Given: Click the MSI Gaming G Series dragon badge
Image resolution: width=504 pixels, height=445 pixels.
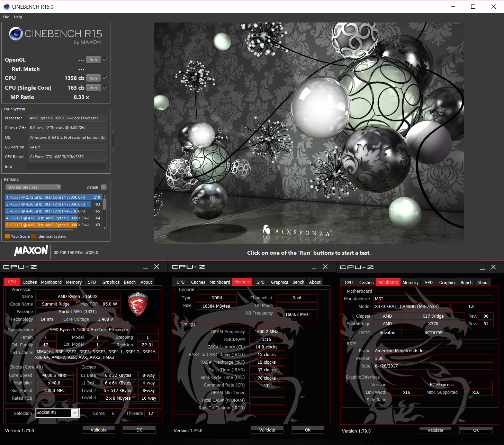Looking at the screenshot, I should click(138, 304).
